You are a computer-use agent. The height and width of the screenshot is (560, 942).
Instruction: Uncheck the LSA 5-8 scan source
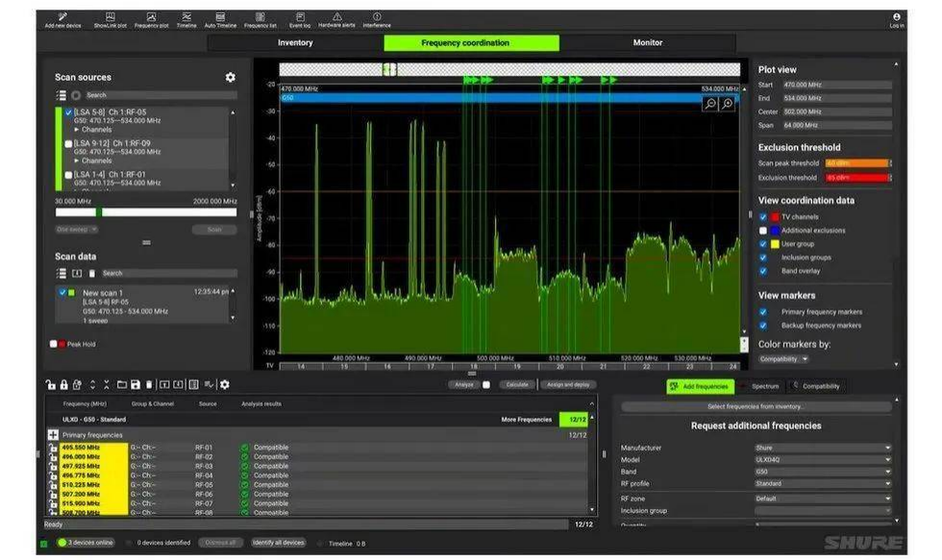68,112
